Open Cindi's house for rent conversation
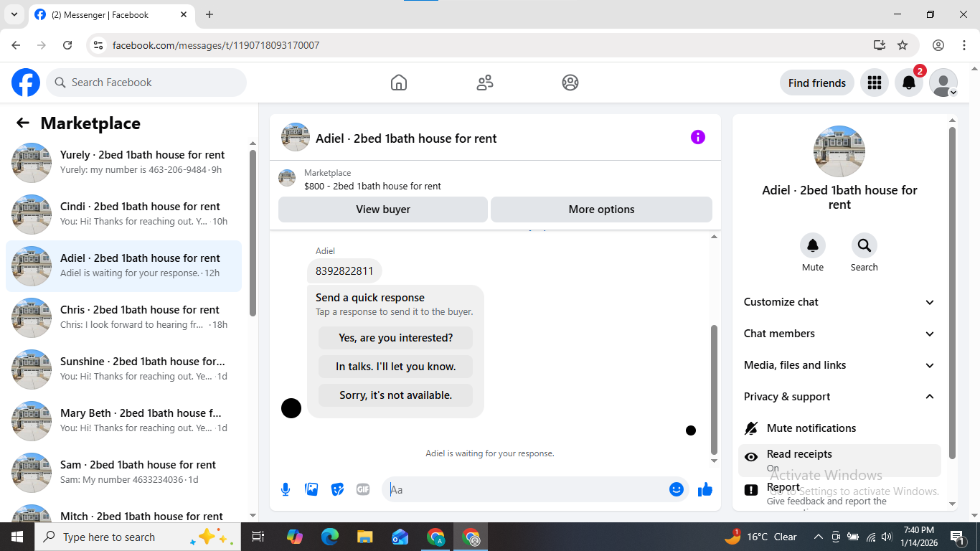980x551 pixels. (123, 215)
